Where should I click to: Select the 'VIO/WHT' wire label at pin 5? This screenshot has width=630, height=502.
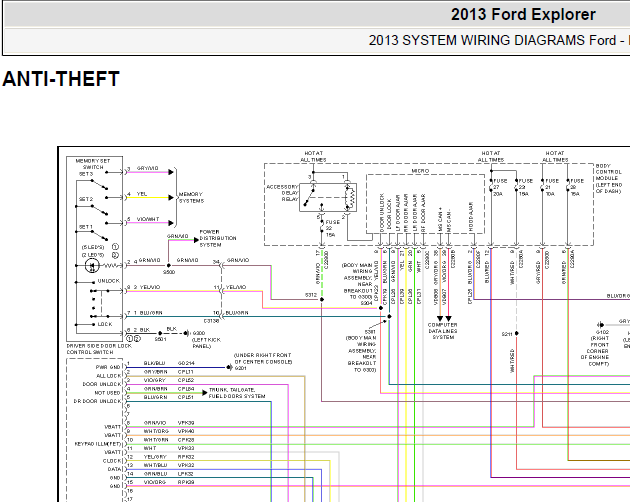point(148,219)
